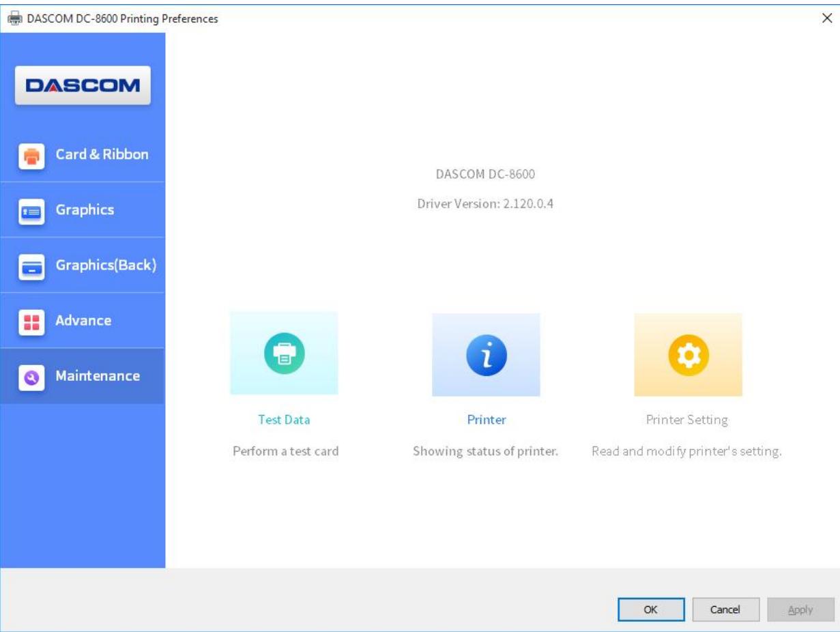
Task: Click 'Showing status of printer.' text
Action: (x=486, y=451)
